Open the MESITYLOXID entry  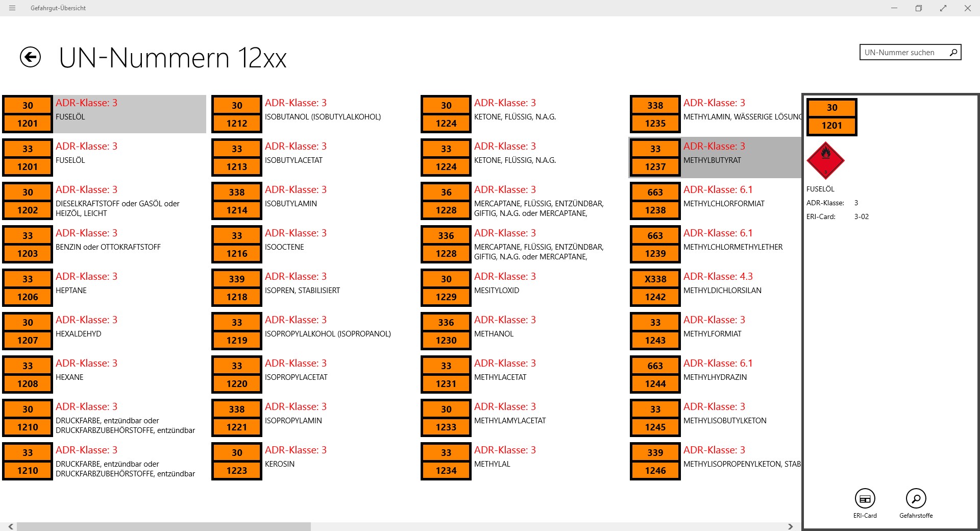tap(523, 288)
